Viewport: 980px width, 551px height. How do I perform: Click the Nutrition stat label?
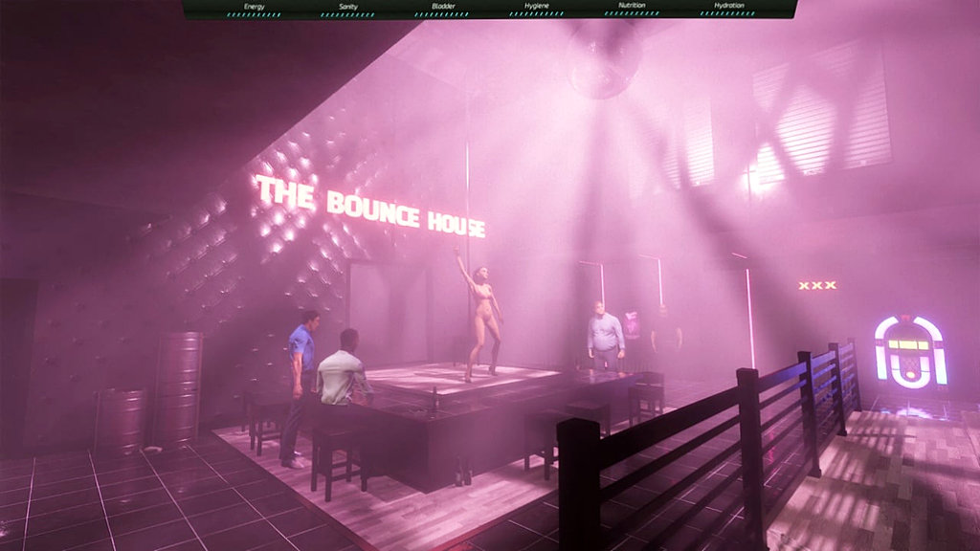point(632,5)
